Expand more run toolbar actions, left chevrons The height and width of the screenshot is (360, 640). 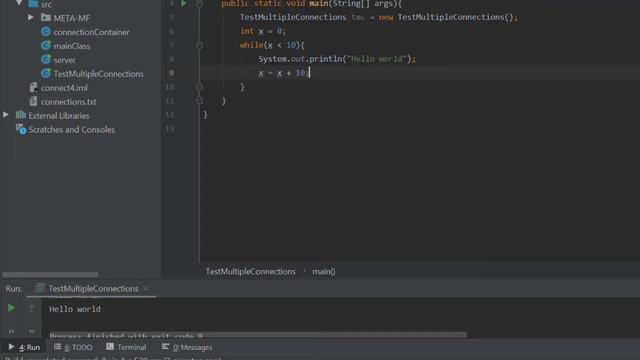[x=11, y=331]
